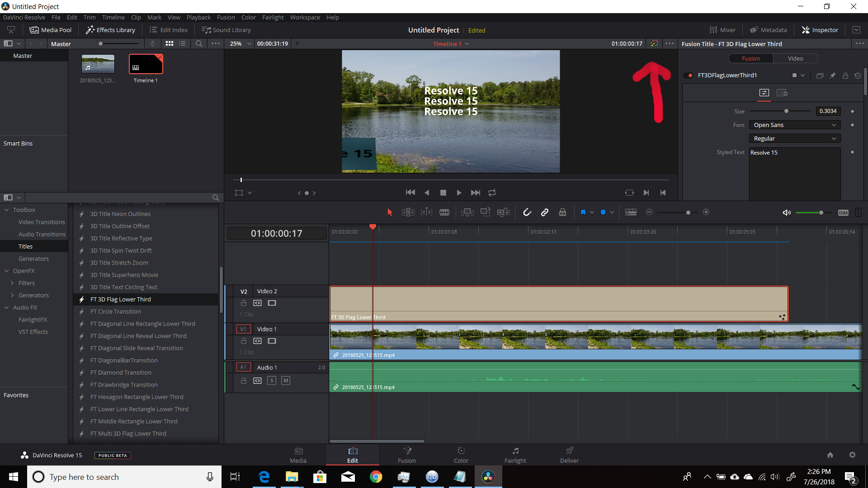The height and width of the screenshot is (488, 868).
Task: Select Video tab in Inspector
Action: coord(795,58)
